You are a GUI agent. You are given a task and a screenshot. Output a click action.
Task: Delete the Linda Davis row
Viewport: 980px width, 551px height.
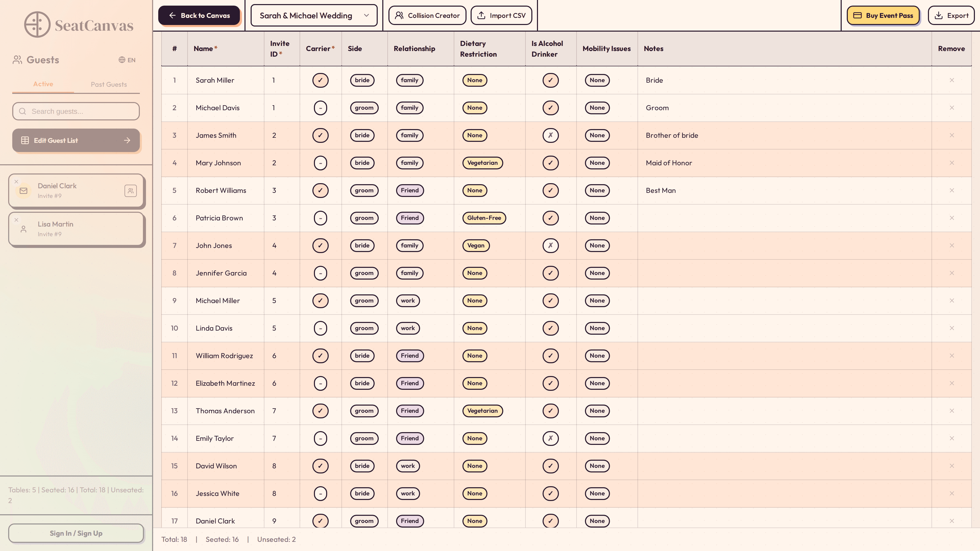tap(951, 328)
